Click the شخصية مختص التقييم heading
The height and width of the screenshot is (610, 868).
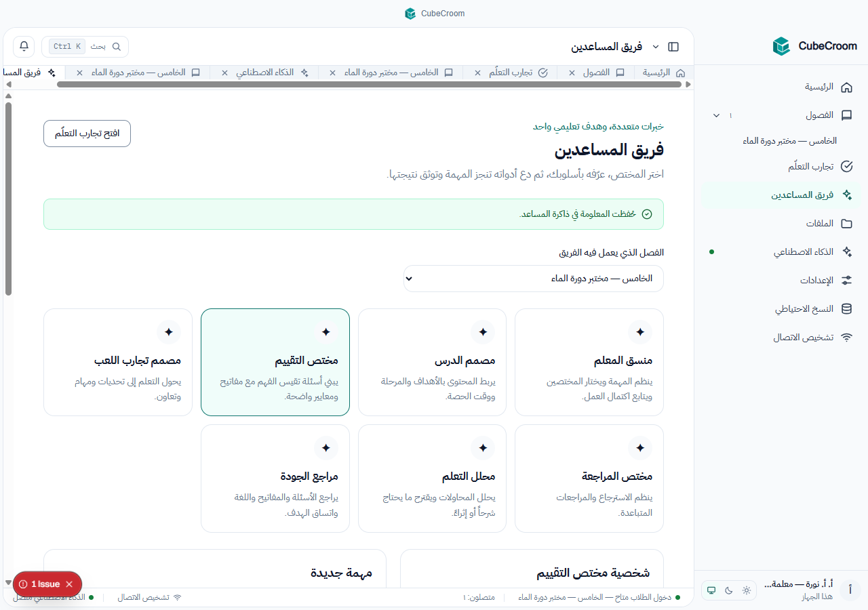coord(593,573)
